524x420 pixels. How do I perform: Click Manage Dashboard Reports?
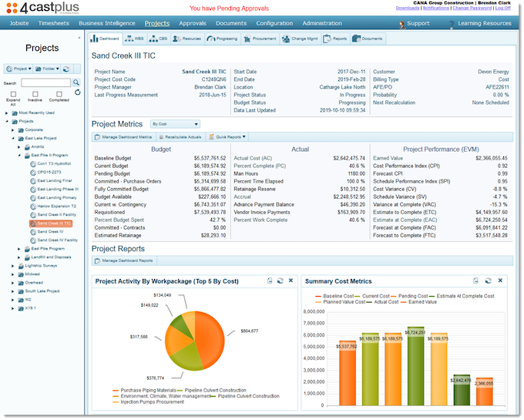click(124, 260)
